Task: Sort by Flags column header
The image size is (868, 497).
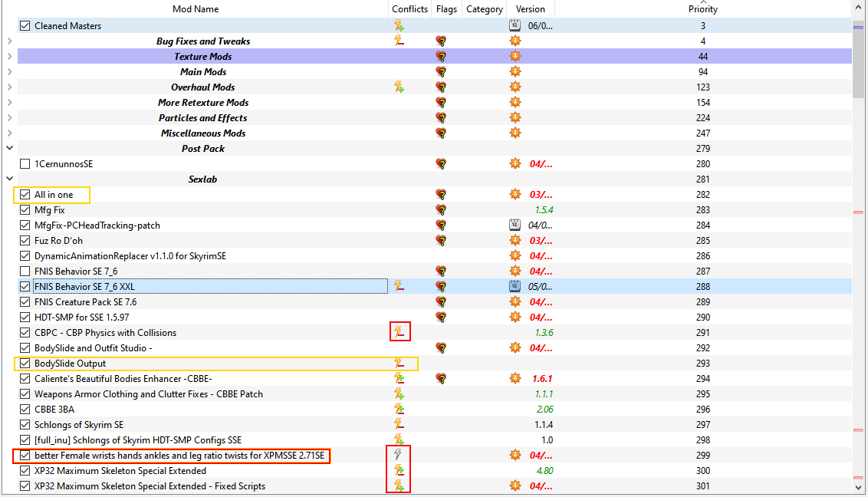Action: 446,9
